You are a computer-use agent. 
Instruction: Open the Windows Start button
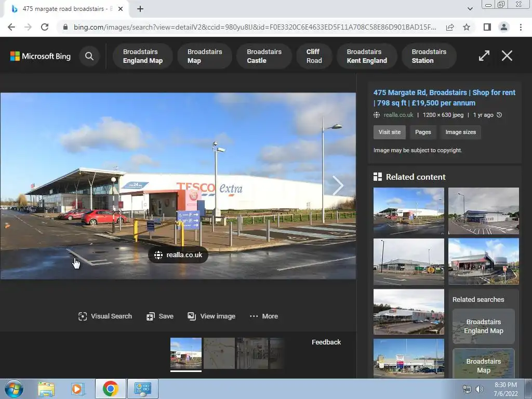tap(14, 389)
